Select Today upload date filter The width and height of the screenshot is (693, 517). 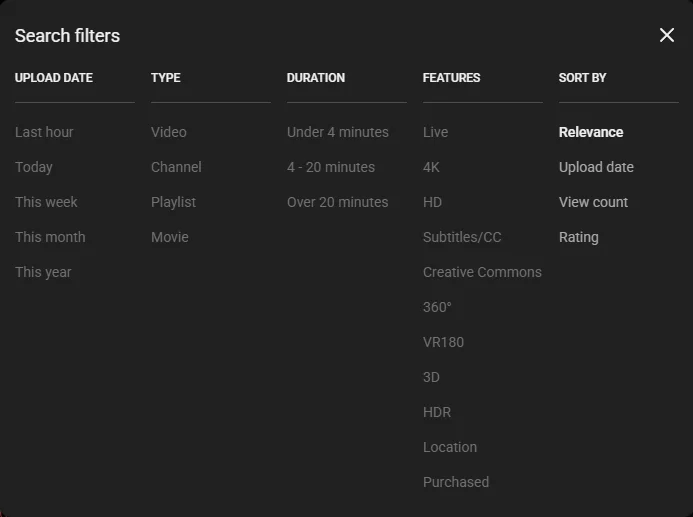tap(34, 167)
